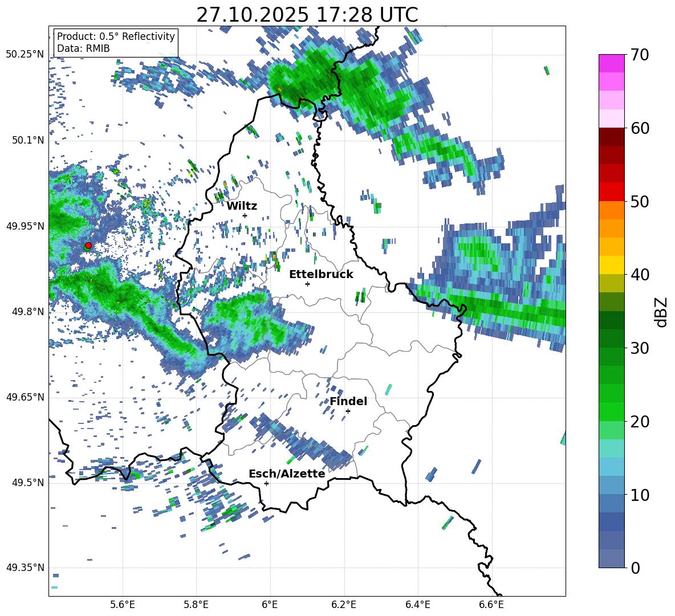Click the latitude label '50.1°N'
675x616 pixels.
coord(27,141)
